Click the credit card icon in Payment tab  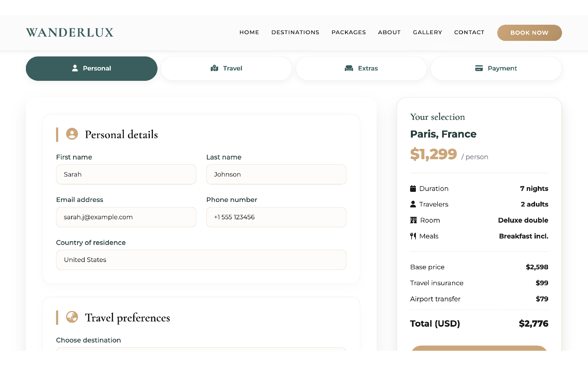[479, 68]
